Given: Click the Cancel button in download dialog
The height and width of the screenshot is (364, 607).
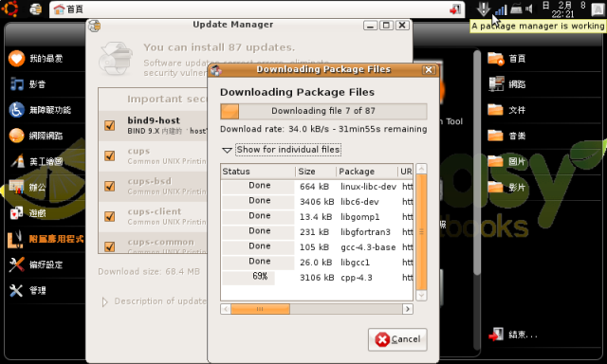Looking at the screenshot, I should click(397, 339).
